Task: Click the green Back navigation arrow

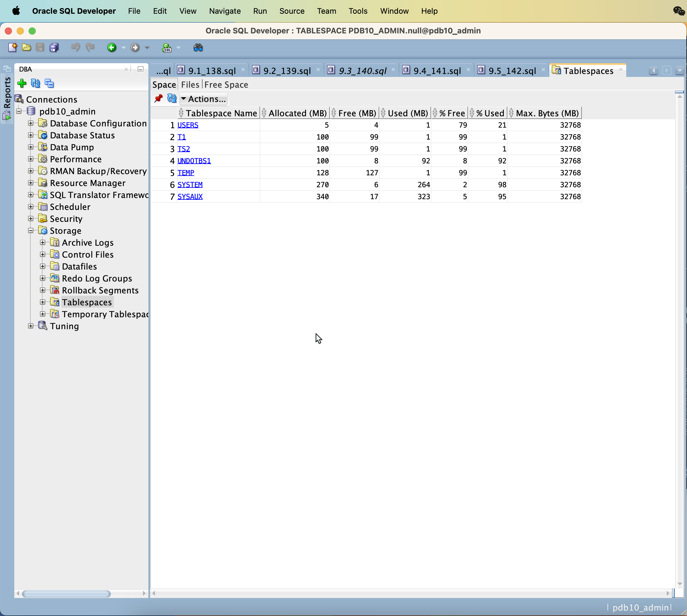Action: pos(112,48)
